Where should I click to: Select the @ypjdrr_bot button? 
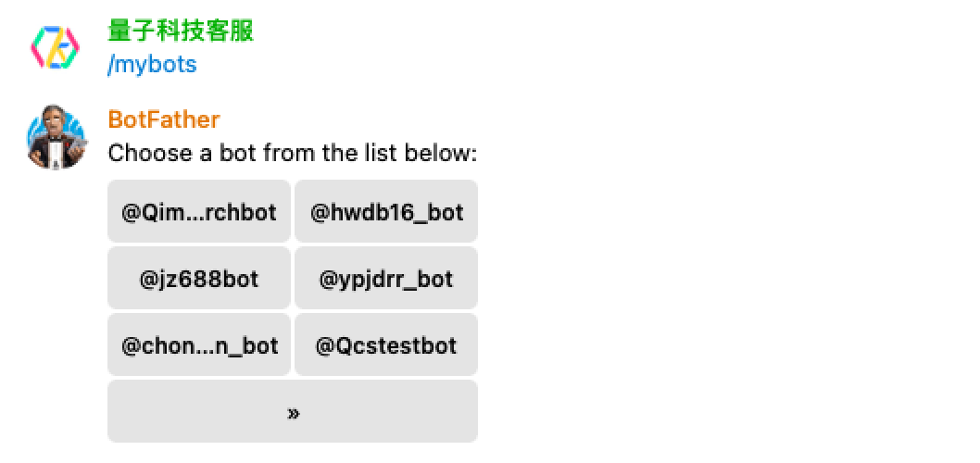point(386,279)
